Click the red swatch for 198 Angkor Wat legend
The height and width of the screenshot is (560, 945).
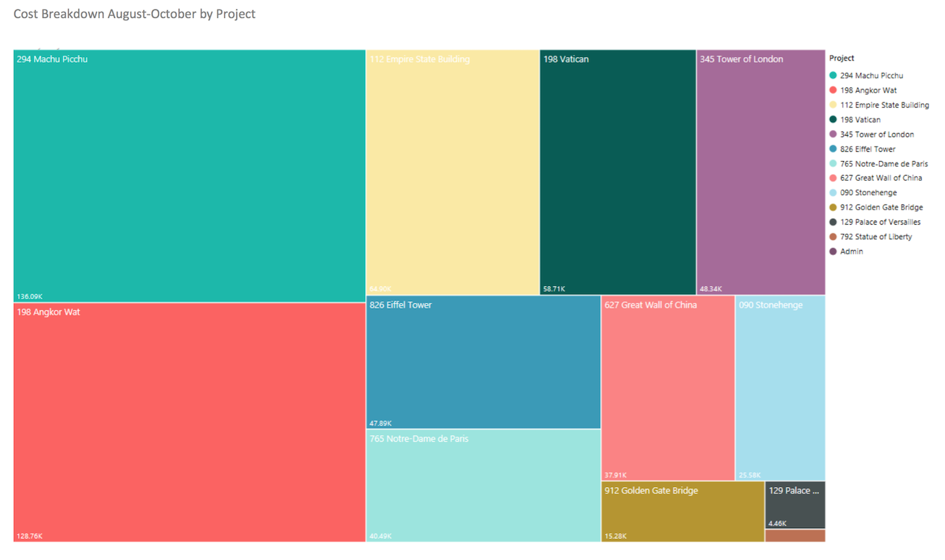[x=833, y=90]
